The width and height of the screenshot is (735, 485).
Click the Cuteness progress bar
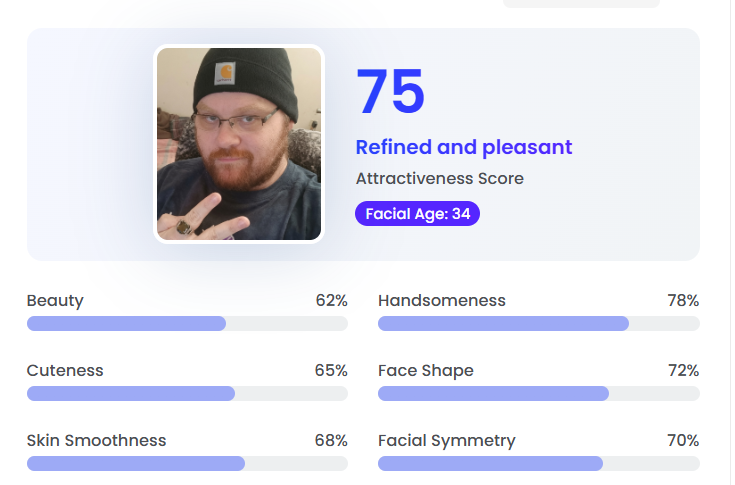[x=187, y=394]
